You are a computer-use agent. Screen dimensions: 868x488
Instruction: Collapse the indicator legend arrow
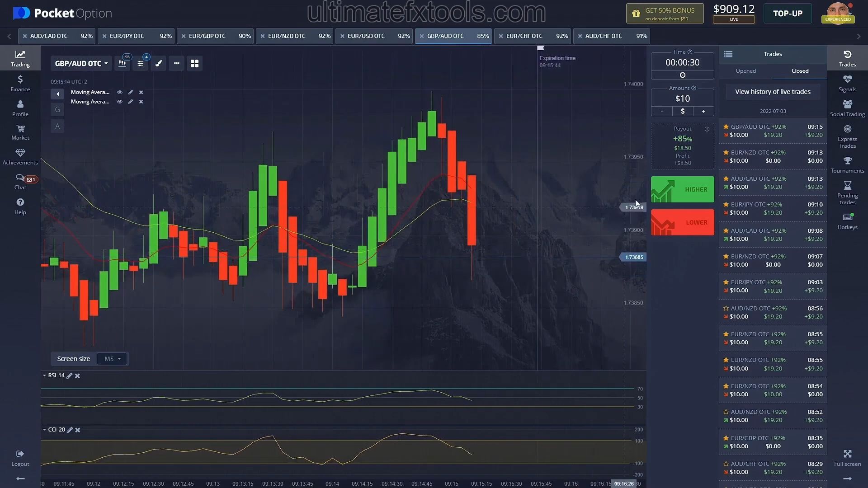click(57, 94)
